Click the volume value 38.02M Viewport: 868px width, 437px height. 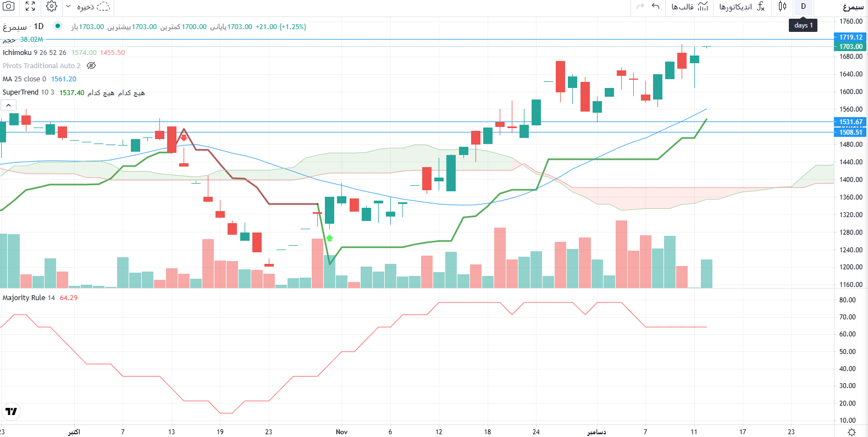pyautogui.click(x=31, y=40)
